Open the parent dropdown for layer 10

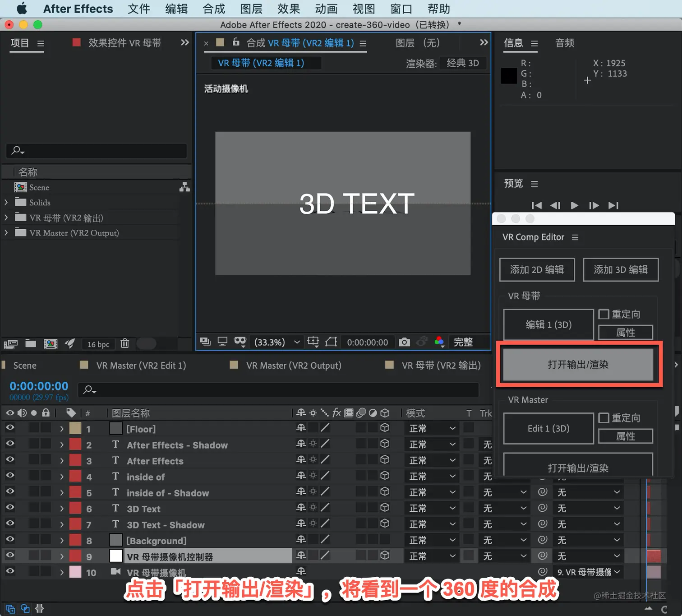click(x=589, y=572)
